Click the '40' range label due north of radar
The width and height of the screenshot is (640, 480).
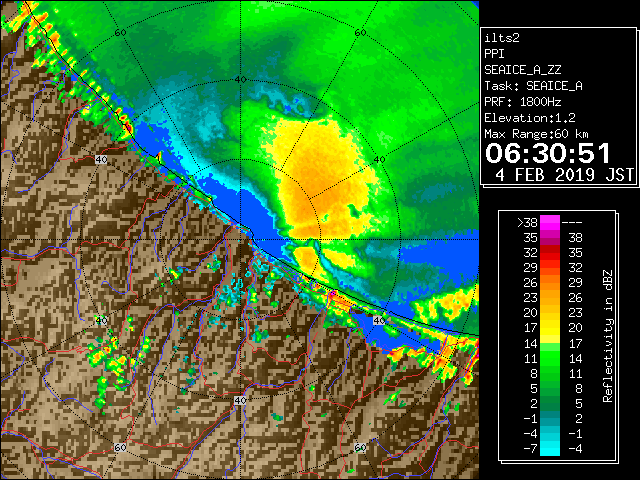click(x=240, y=79)
